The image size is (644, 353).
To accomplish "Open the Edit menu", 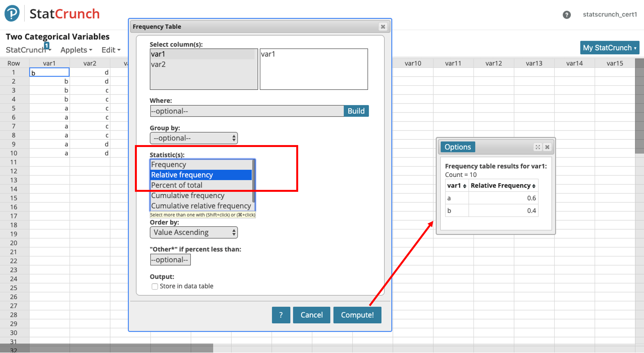I will (x=111, y=50).
